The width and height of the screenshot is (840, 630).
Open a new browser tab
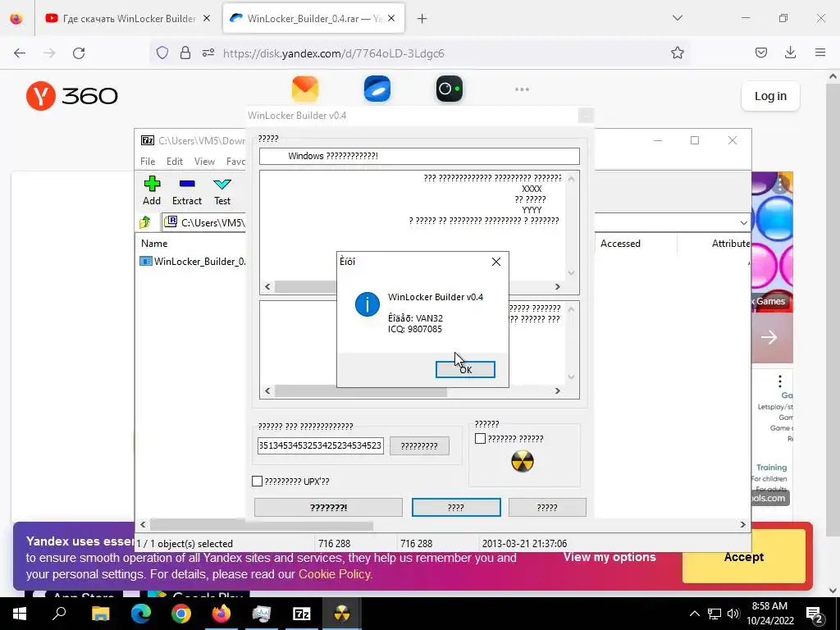click(422, 19)
